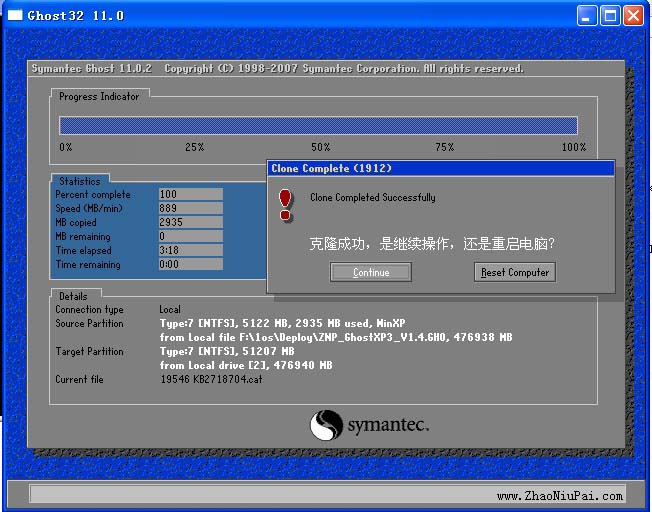Click the Ghost32 title bar window icon
652x512 pixels.
pos(15,15)
